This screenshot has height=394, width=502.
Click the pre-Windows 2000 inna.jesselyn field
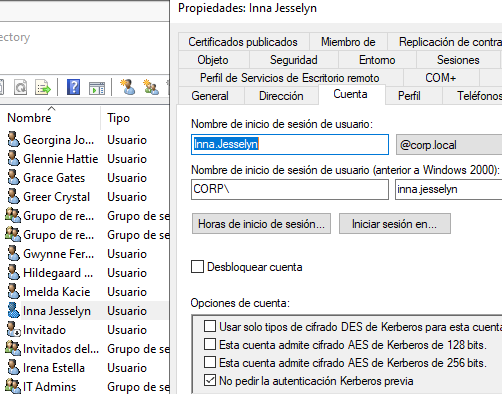449,189
